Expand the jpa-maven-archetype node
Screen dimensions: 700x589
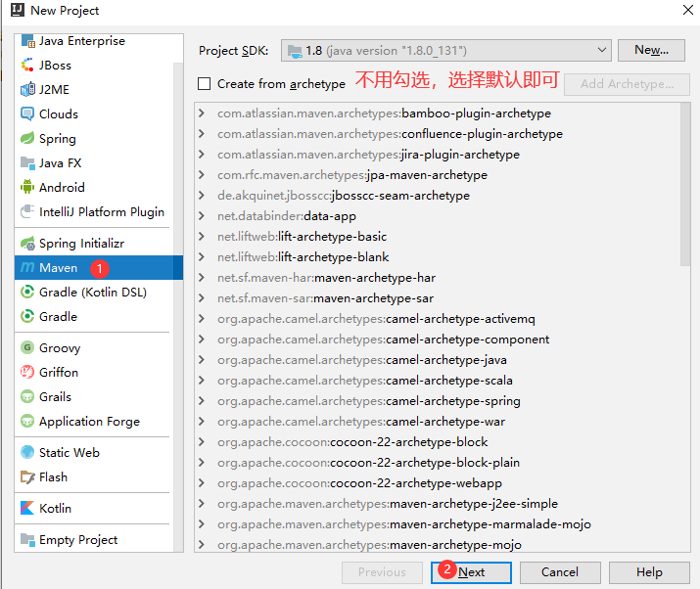202,174
